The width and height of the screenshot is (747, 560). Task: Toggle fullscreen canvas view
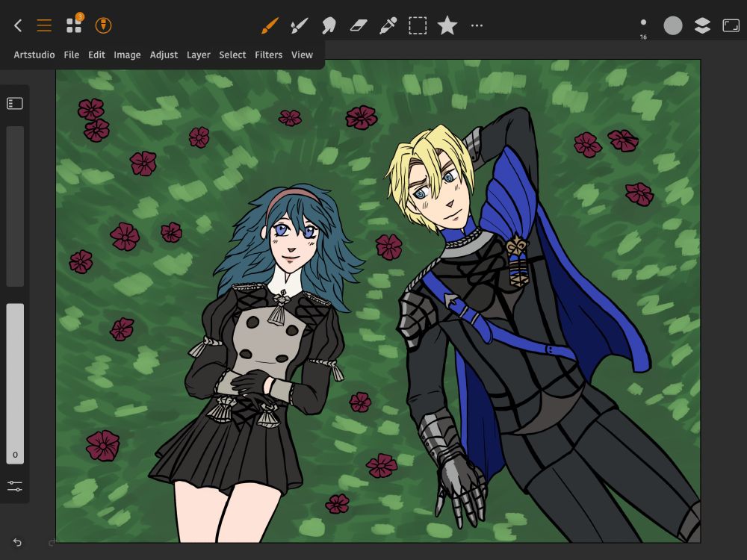click(731, 26)
